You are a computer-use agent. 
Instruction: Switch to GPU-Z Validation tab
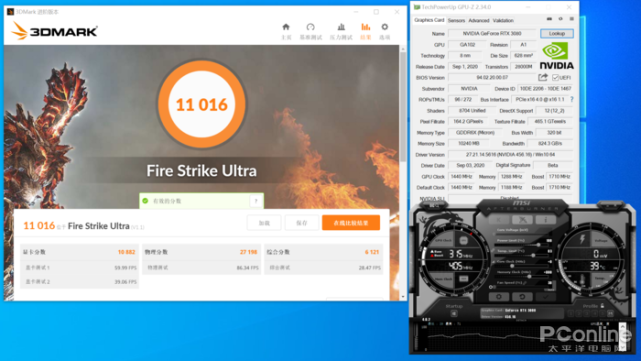[x=503, y=20]
